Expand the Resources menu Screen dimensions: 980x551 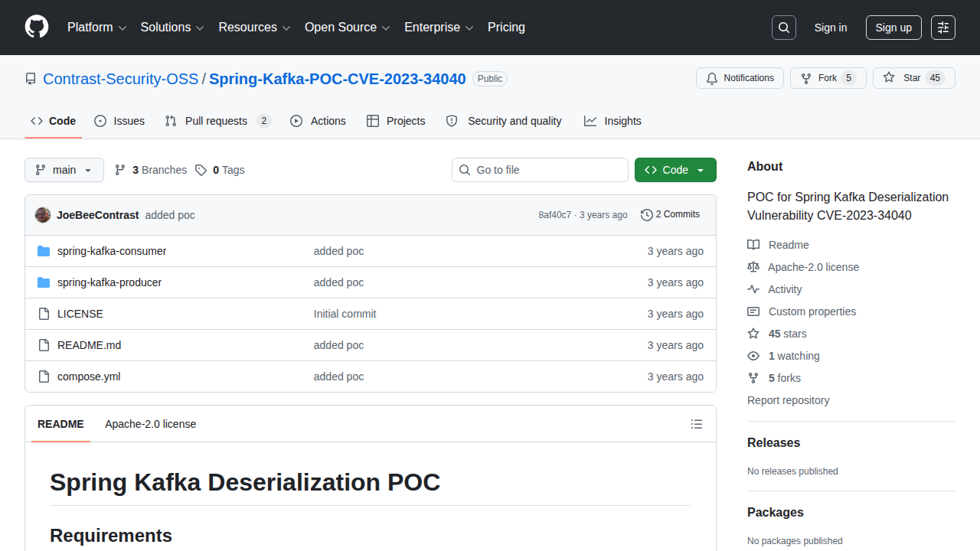pos(255,28)
